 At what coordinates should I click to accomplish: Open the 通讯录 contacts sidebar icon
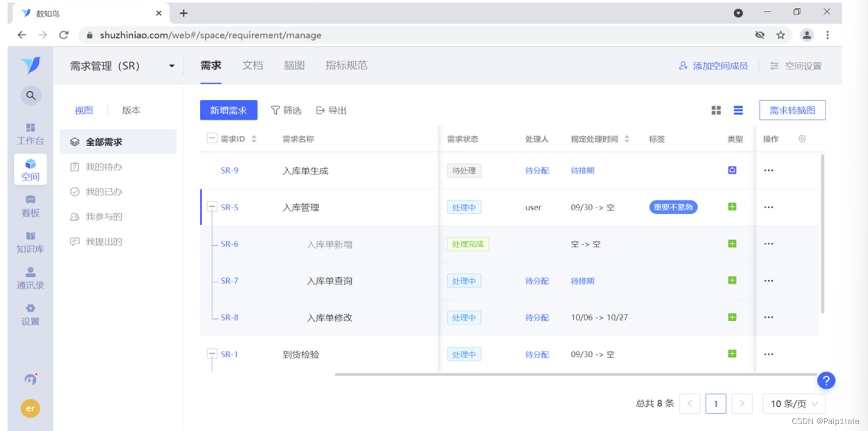(x=30, y=279)
